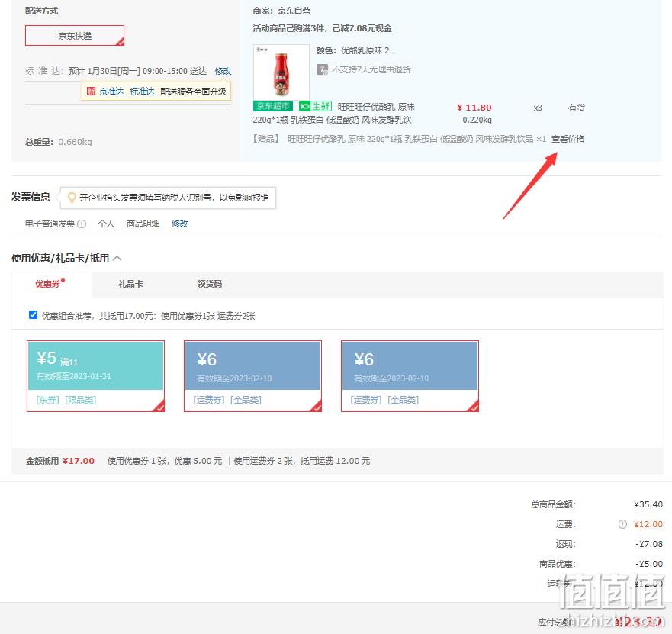The width and height of the screenshot is (672, 634).
Task: Select the 京东快递 delivery method button
Action: tap(75, 36)
